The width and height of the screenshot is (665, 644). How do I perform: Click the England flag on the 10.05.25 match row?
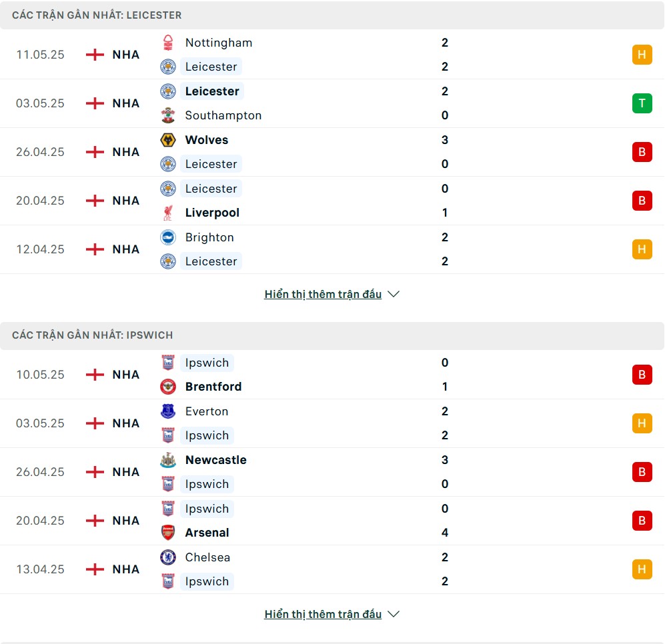[x=95, y=375]
